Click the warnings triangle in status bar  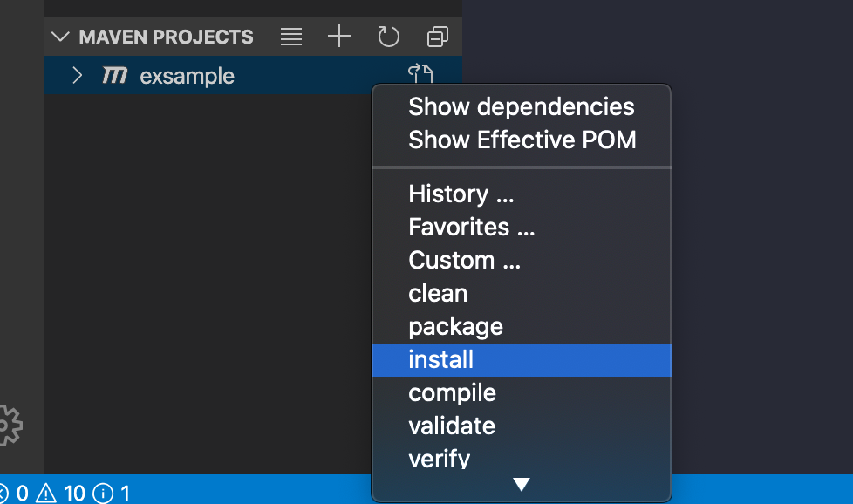[46, 494]
